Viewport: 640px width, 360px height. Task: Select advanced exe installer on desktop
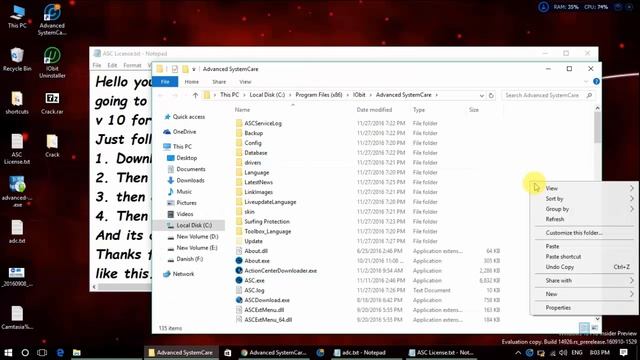coord(17,192)
